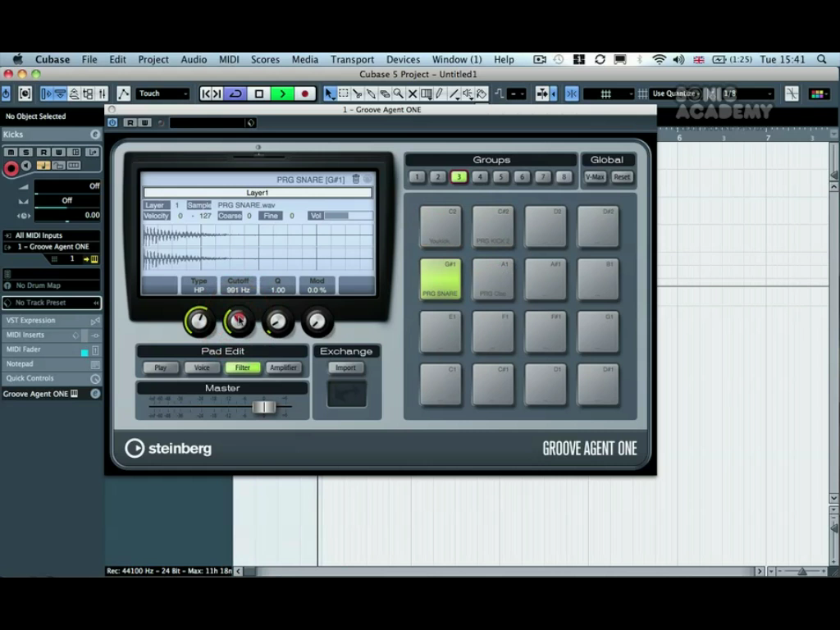Open the Voice tab in Pad Edit
This screenshot has width=840, height=630.
[202, 367]
